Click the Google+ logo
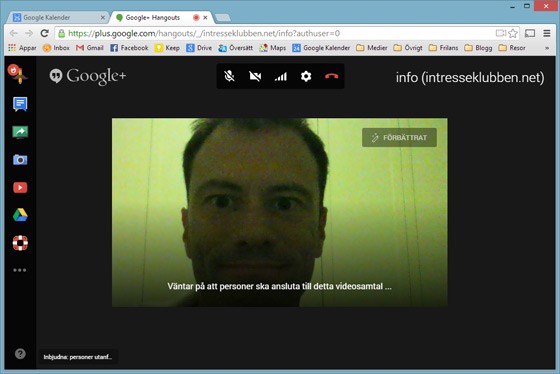Viewport: 560px width, 374px height. [x=88, y=76]
